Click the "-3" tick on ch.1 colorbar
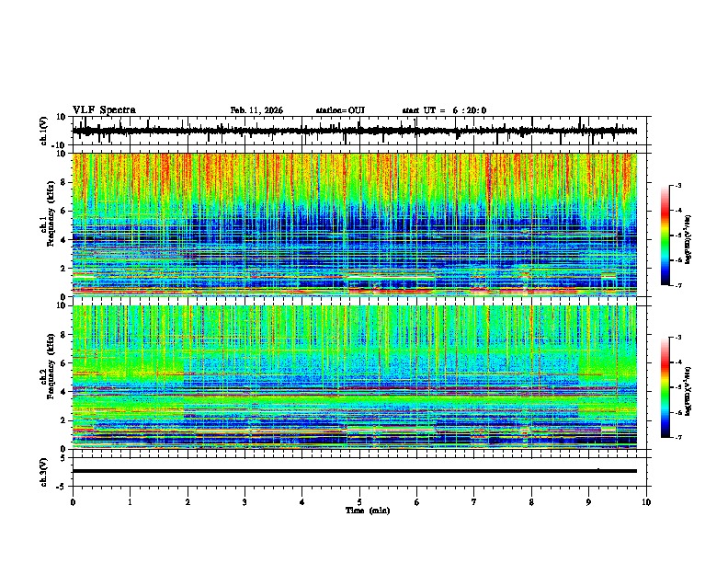The height and width of the screenshot is (563, 728). tap(677, 186)
